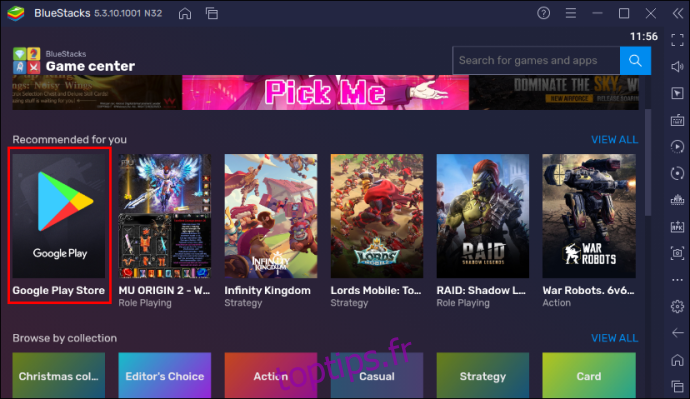Open the Pick Me promotional banner
Screen dimensions: 690x399
[325, 92]
